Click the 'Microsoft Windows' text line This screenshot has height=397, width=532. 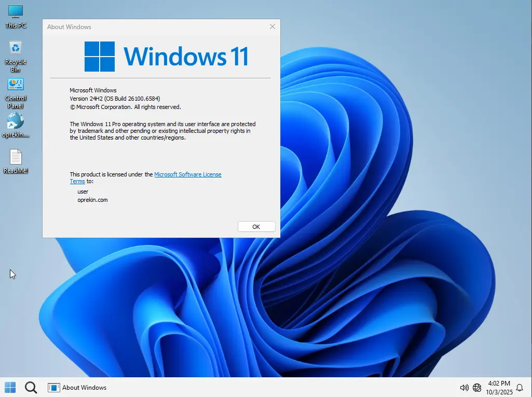[93, 90]
